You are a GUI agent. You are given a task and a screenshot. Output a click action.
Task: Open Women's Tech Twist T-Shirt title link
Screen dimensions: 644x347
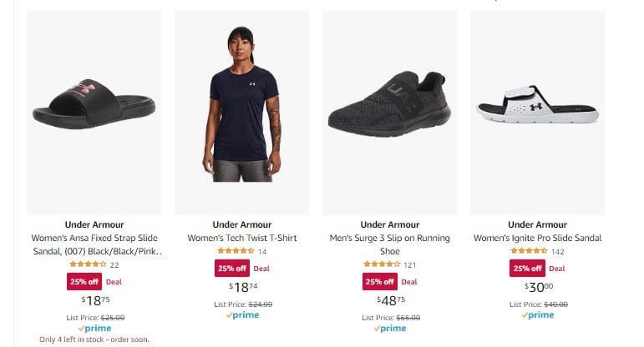tap(241, 238)
